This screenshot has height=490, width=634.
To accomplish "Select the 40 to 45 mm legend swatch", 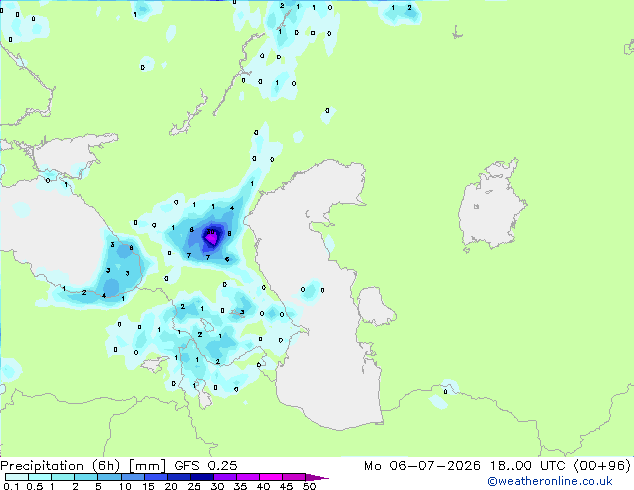I will 271,477.
